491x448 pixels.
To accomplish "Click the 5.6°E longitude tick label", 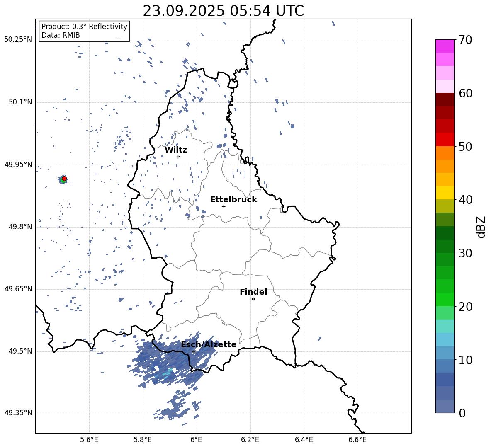I will coord(89,440).
